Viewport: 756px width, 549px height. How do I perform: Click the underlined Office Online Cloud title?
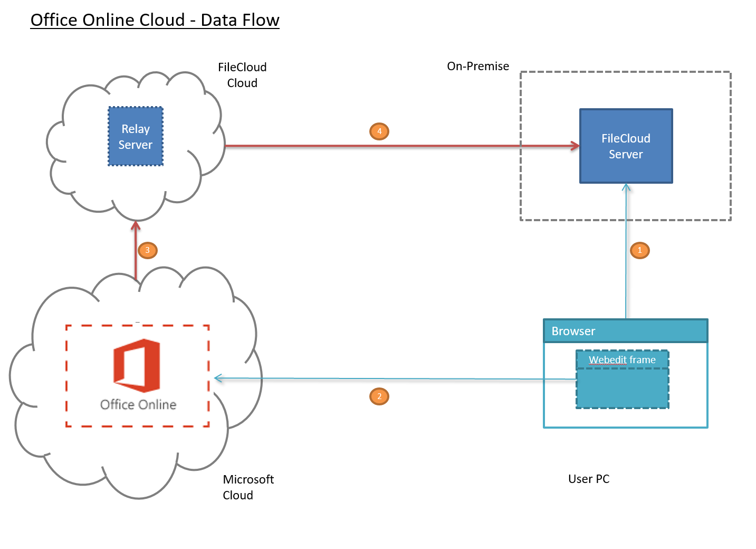(x=155, y=20)
